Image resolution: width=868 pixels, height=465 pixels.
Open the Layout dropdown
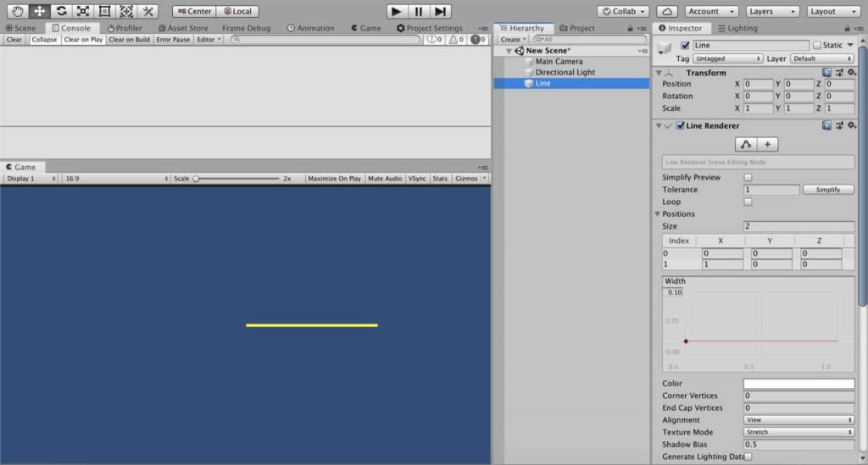coord(832,11)
